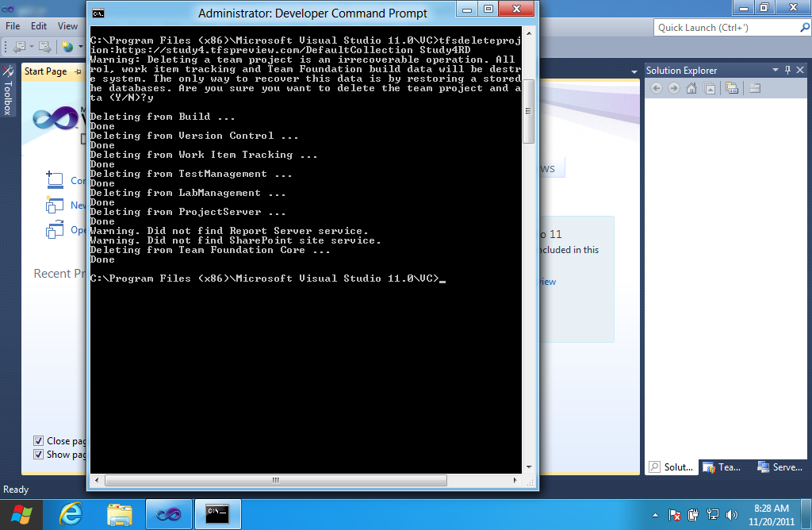The height and width of the screenshot is (530, 812).
Task: Click Visual Studio taskbar button
Action: 169,514
